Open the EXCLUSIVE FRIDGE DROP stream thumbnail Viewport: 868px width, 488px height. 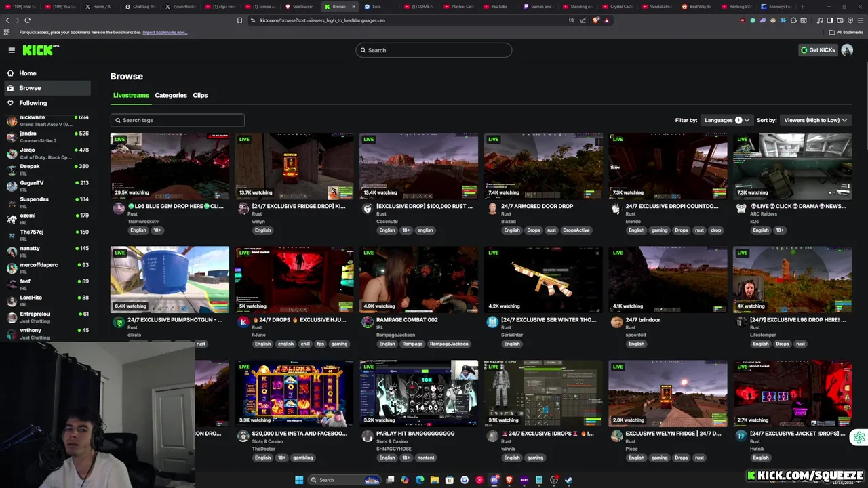294,166
